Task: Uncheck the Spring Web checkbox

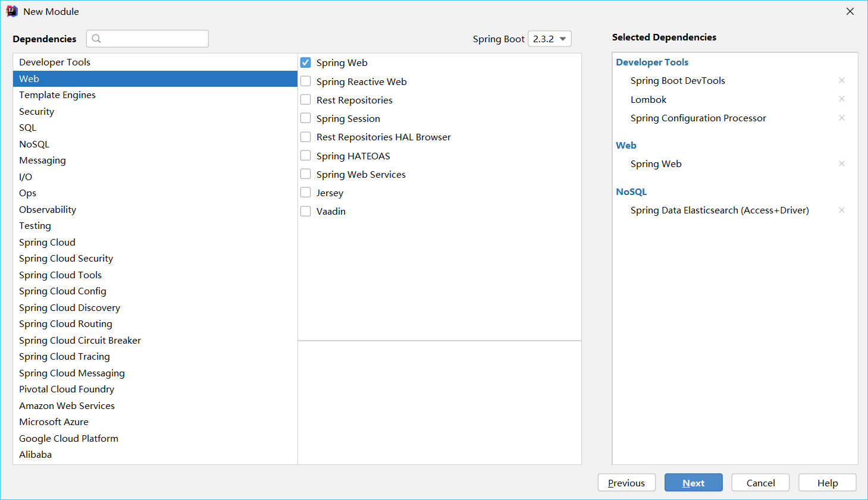Action: [x=306, y=62]
